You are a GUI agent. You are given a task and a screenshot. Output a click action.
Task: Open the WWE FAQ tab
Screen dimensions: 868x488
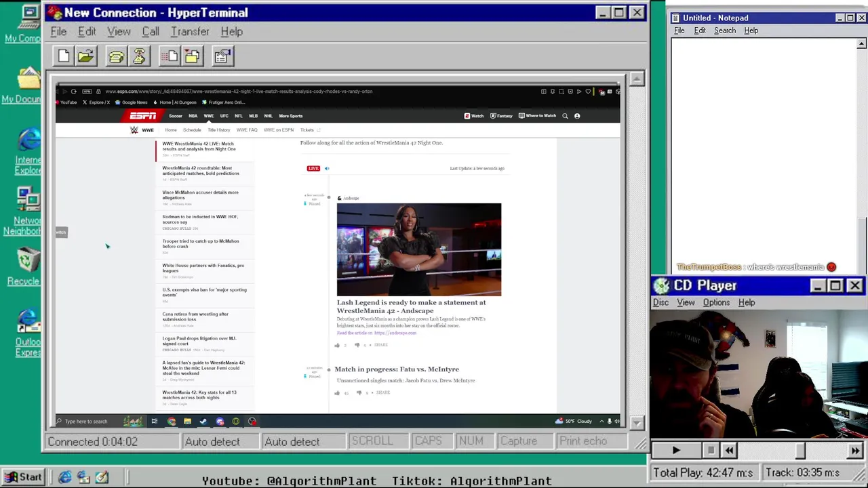(247, 130)
